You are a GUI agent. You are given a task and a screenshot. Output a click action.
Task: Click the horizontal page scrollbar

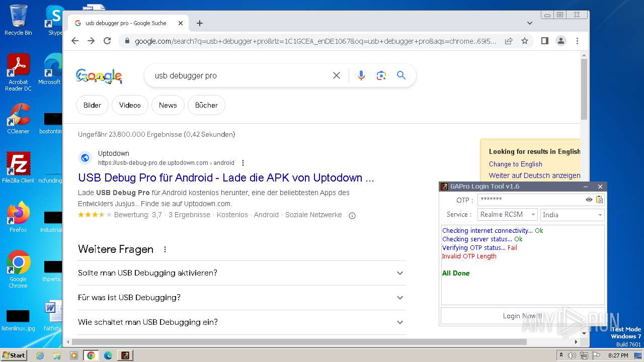[x=299, y=342]
